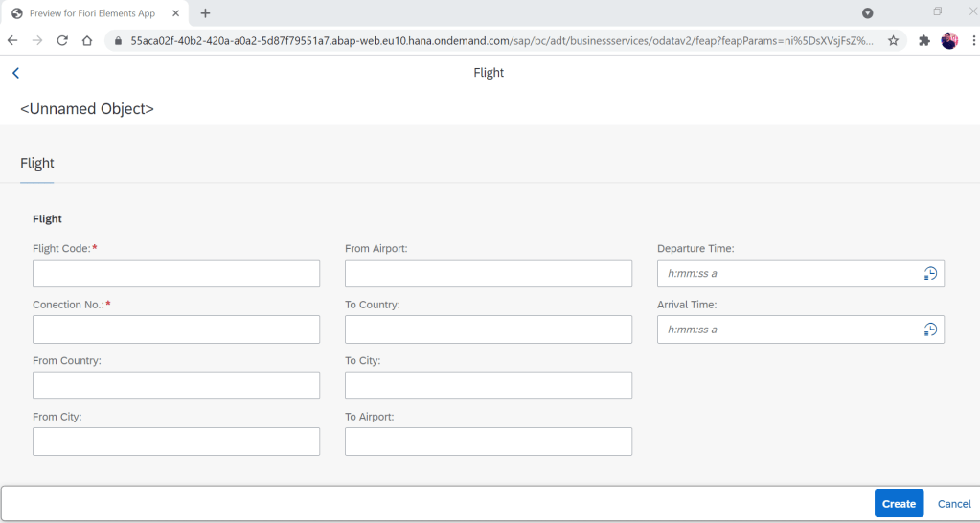Open the browser home page icon
The width and height of the screenshot is (980, 523).
point(87,40)
